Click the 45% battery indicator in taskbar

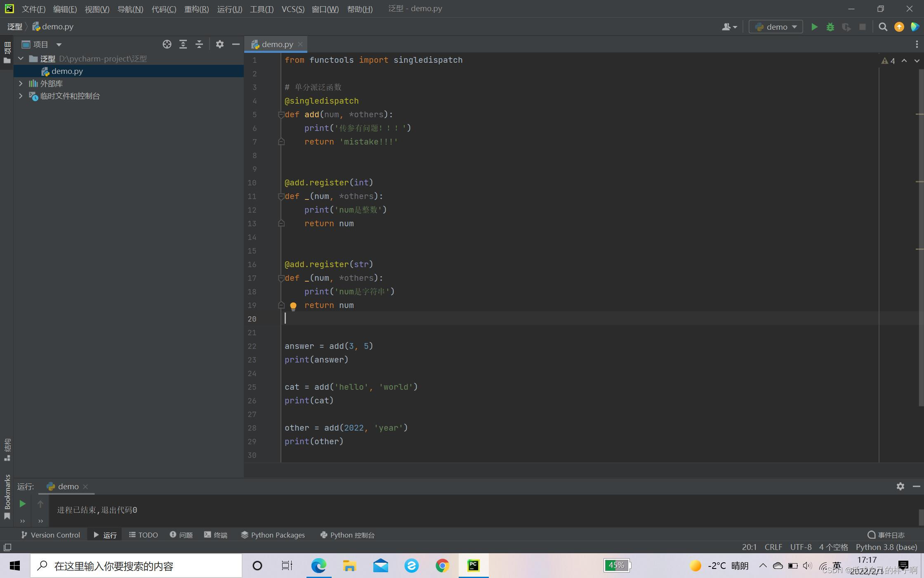[616, 565]
